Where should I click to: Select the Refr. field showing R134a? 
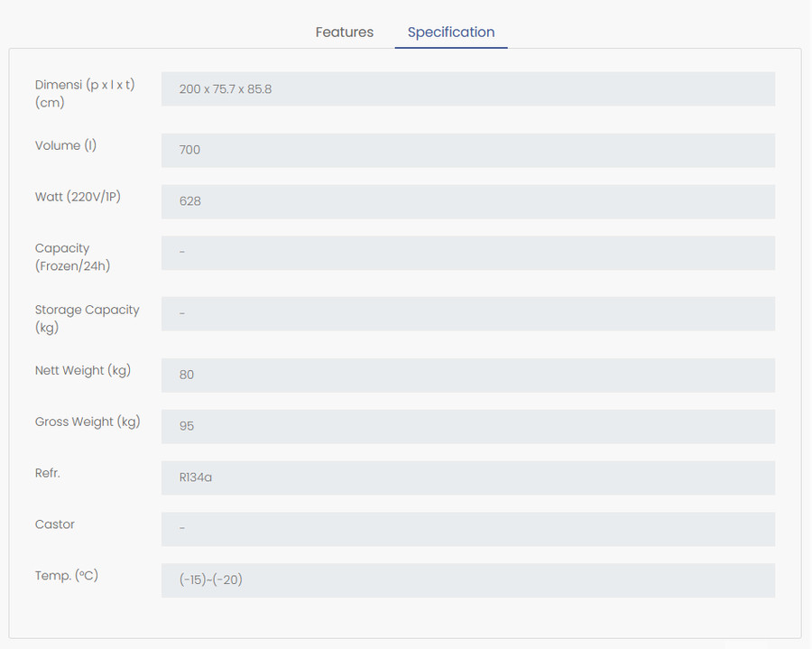pos(467,477)
